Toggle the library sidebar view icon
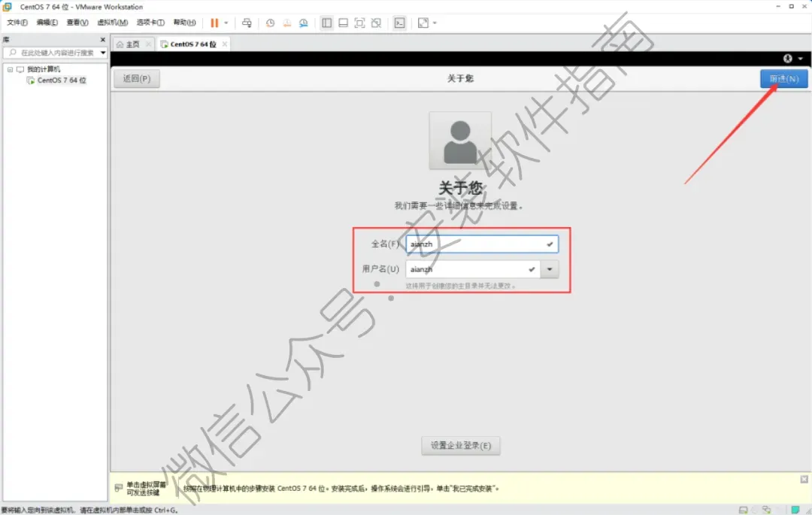 point(327,23)
